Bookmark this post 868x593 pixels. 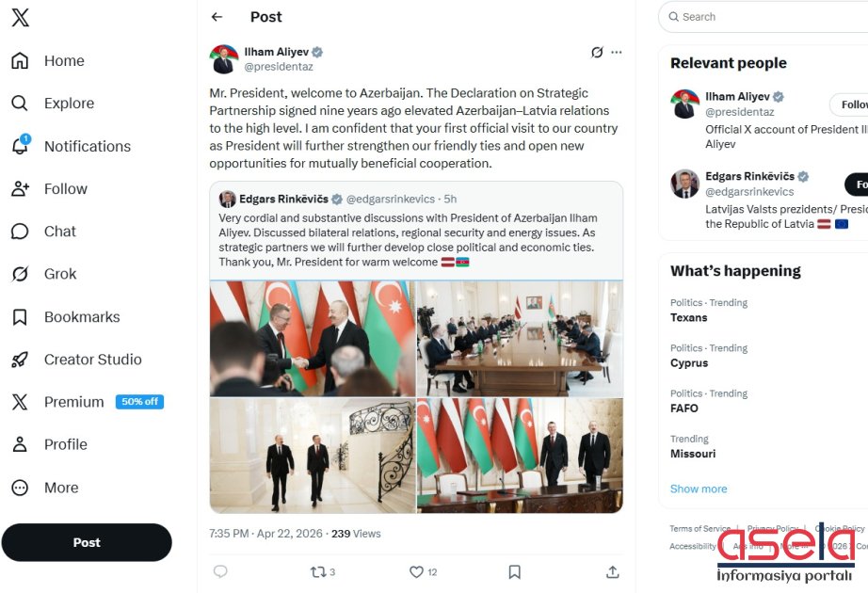514,571
